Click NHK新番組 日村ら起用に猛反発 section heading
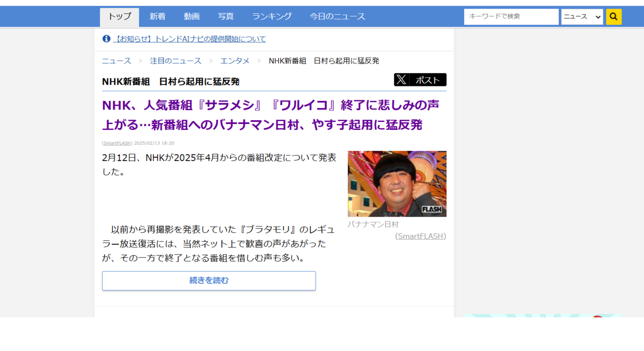644x351 pixels. point(171,82)
